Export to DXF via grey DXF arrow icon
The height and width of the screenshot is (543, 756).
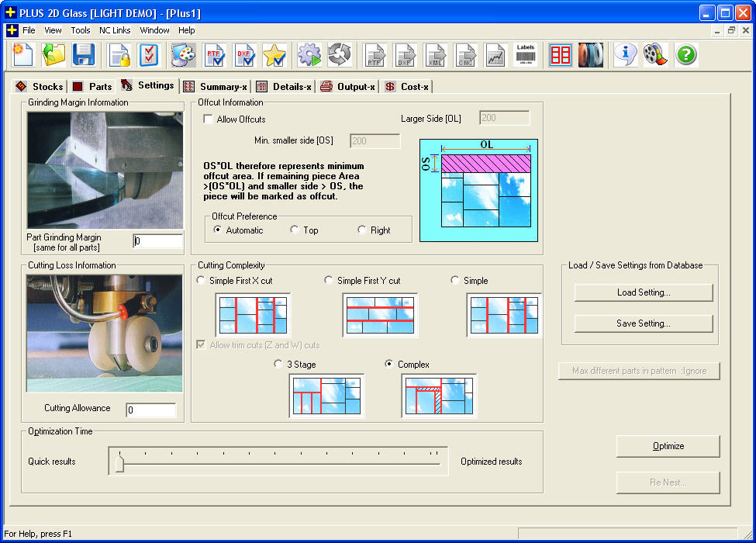point(405,54)
